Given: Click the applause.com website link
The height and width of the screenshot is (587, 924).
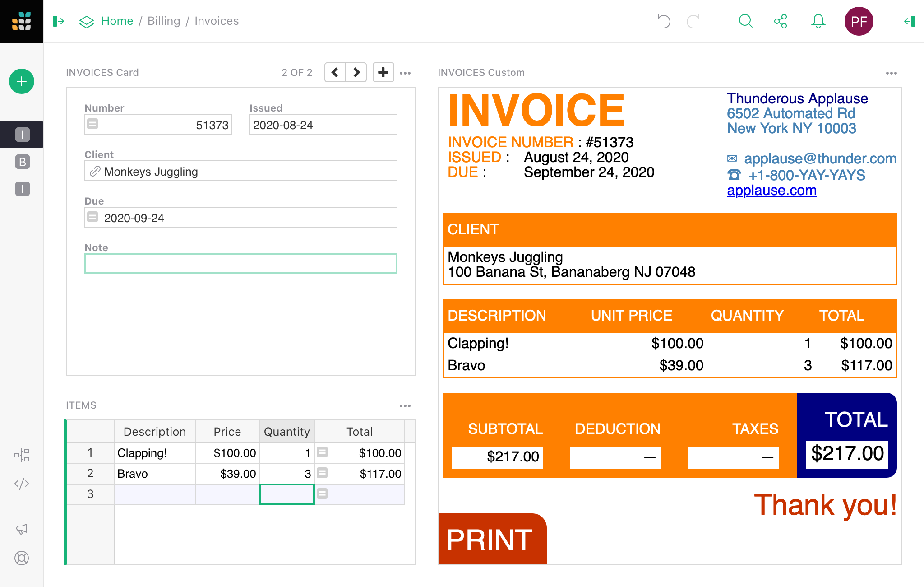Looking at the screenshot, I should click(x=773, y=189).
